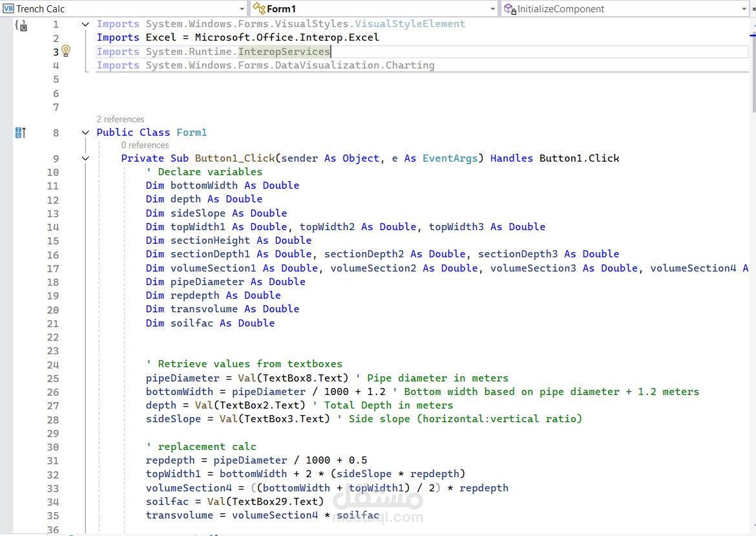Viewport: 756px width, 536px height.
Task: Collapse the Imports region at line 1
Action: click(85, 24)
